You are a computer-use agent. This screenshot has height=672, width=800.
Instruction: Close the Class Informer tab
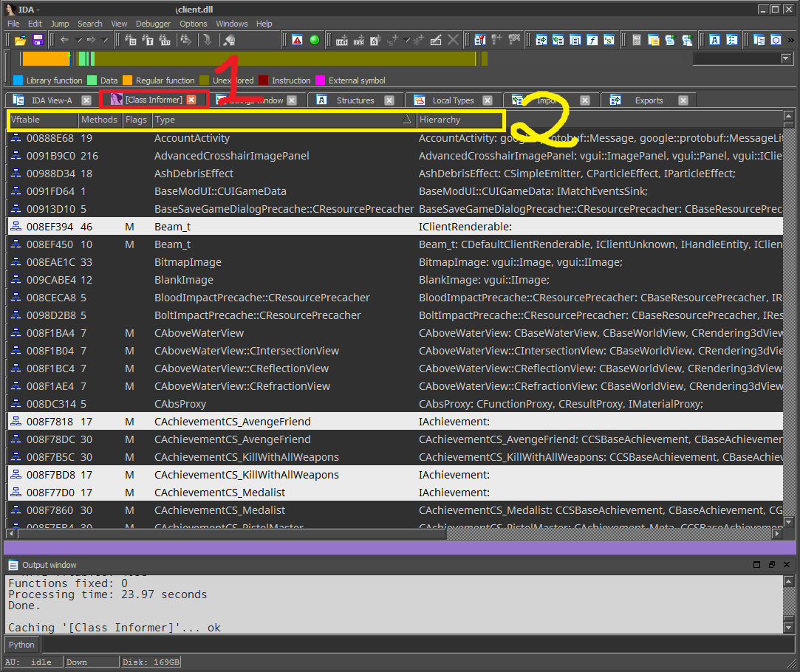191,100
